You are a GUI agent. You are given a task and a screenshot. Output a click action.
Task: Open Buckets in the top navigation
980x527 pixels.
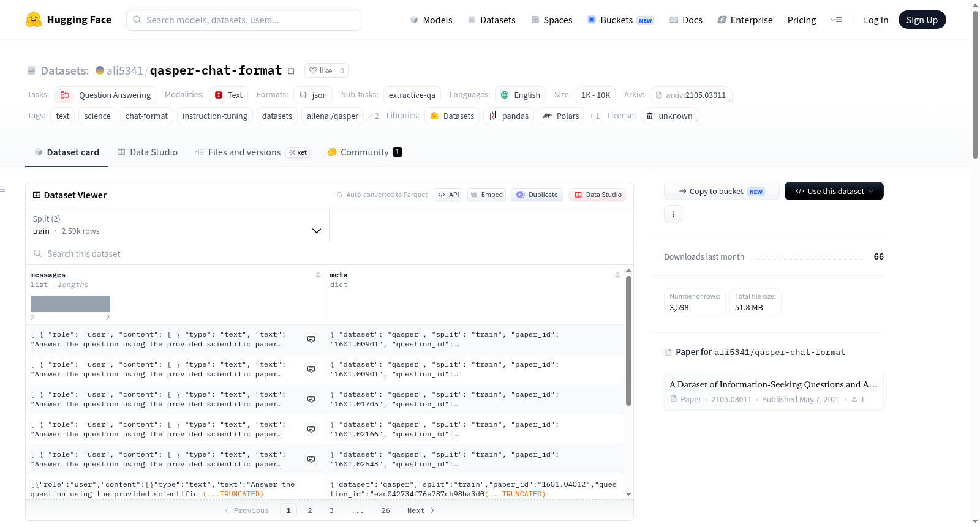pos(620,20)
